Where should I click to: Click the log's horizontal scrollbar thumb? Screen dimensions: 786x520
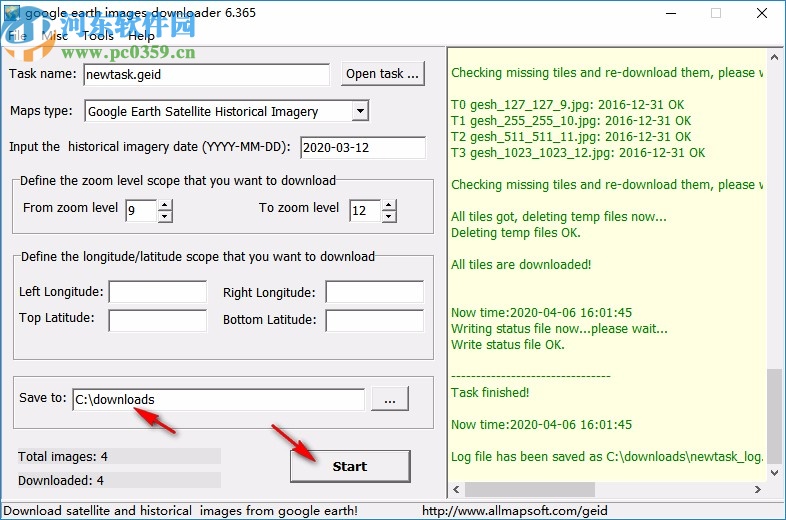click(x=530, y=489)
